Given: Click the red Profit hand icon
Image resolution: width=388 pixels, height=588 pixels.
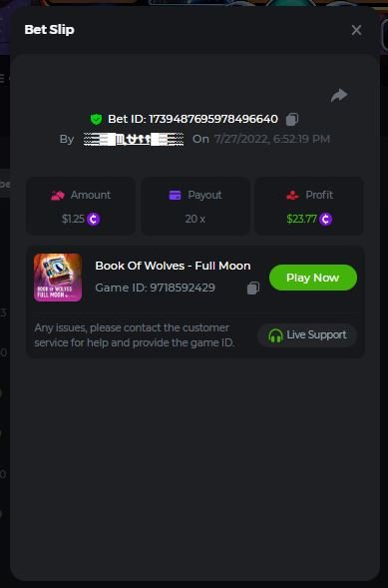Looking at the screenshot, I should point(292,195).
